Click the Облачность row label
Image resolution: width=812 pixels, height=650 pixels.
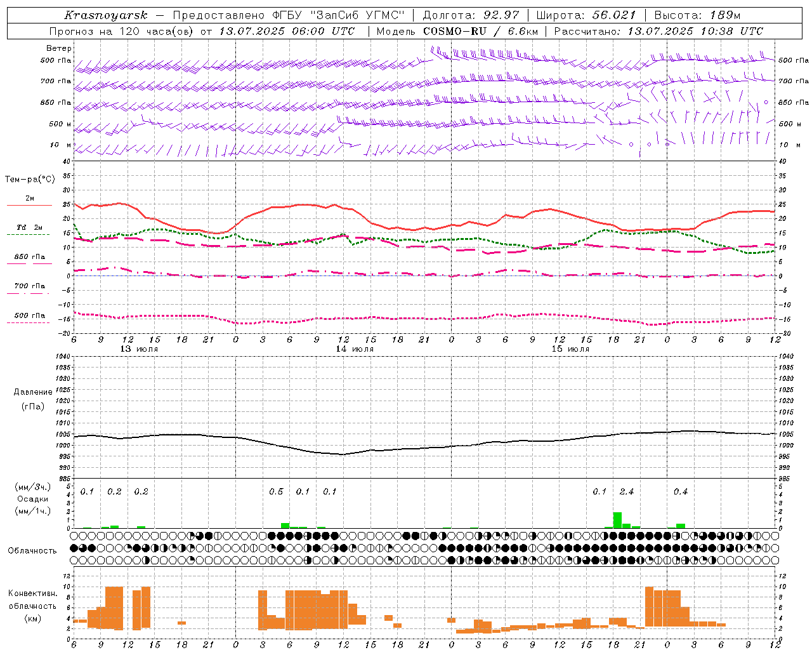32,551
